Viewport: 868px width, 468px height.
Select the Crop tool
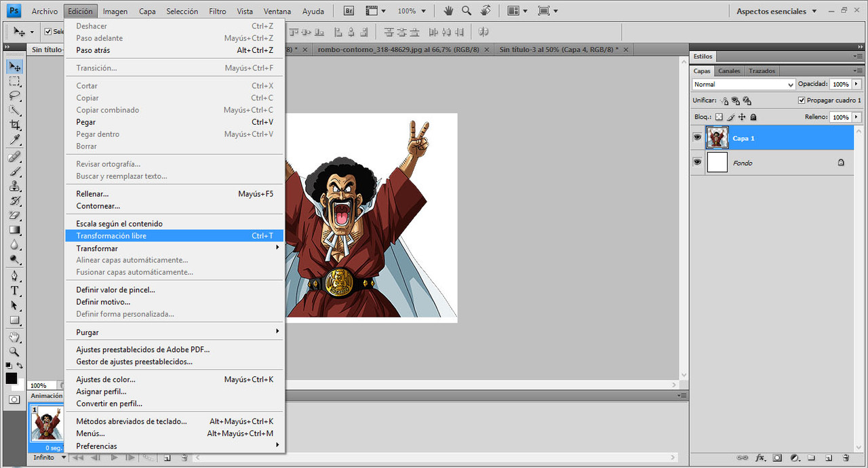click(x=14, y=125)
